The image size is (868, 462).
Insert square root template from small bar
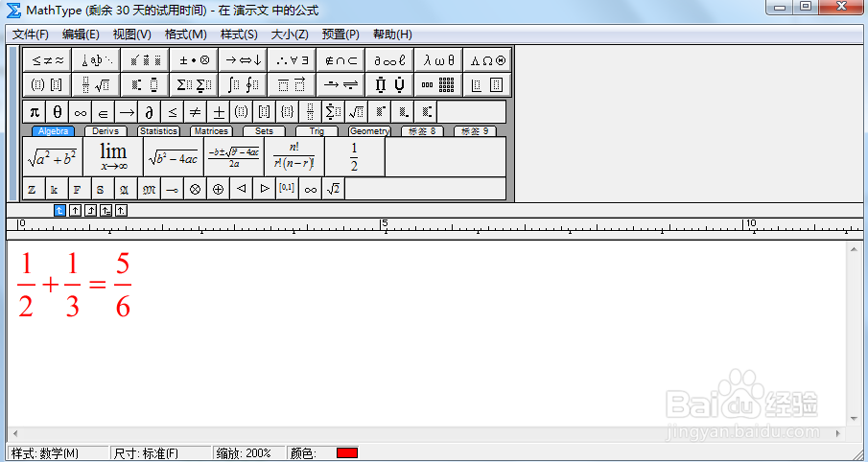pyautogui.click(x=356, y=112)
